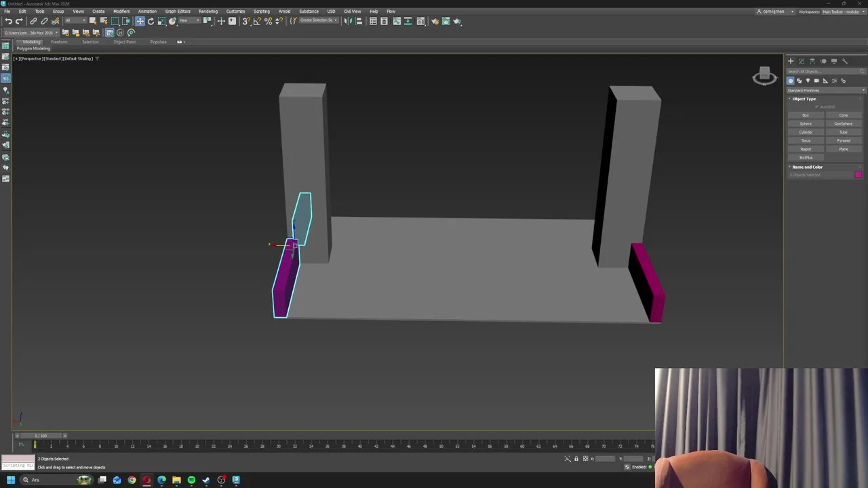
Task: Click the time slider at frame 0 / 100
Action: tap(41, 436)
